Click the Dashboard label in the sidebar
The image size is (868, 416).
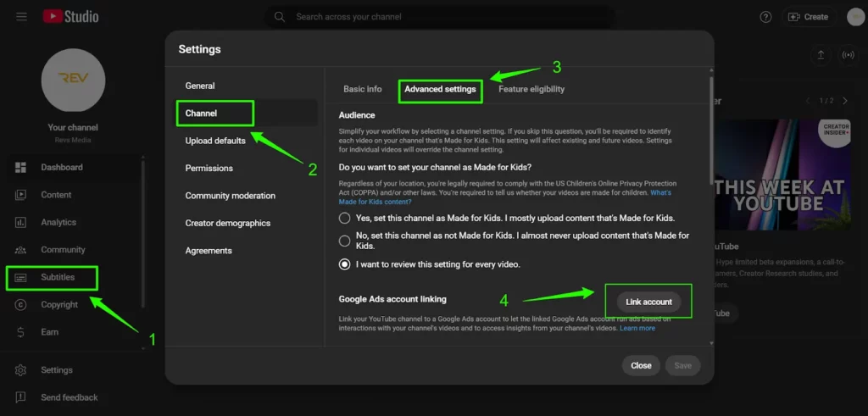(x=62, y=168)
